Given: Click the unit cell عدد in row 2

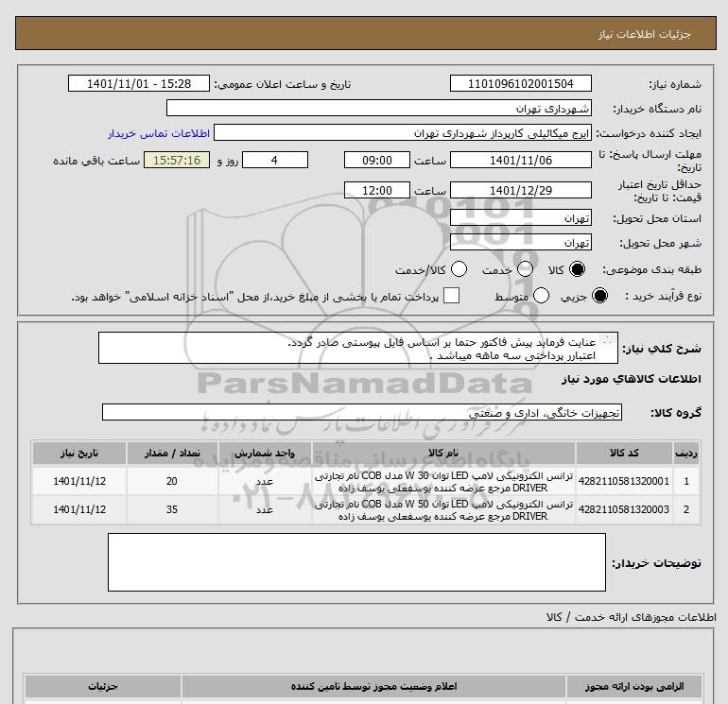Looking at the screenshot, I should point(265,510).
